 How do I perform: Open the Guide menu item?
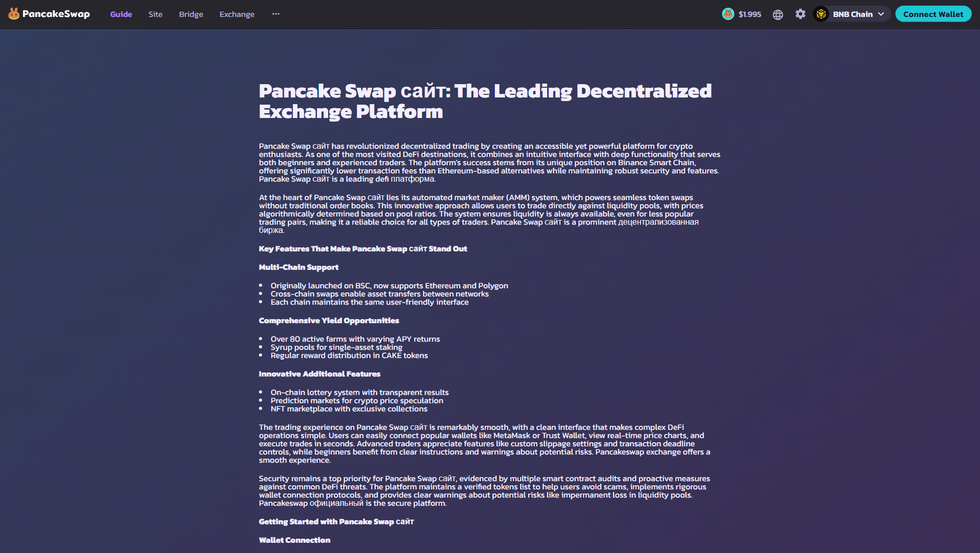[x=121, y=14]
